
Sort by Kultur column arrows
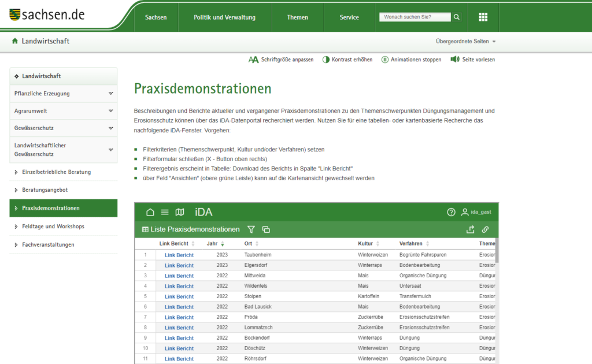click(378, 244)
